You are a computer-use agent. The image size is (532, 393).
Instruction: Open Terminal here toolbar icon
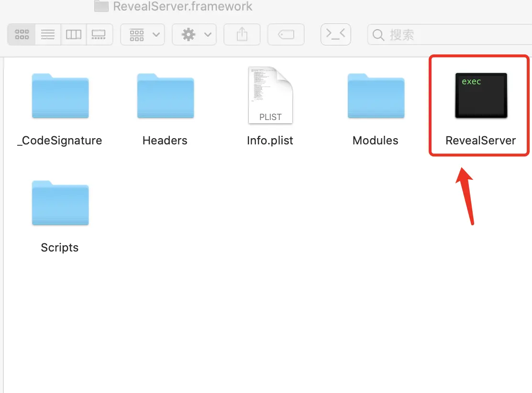(x=335, y=34)
